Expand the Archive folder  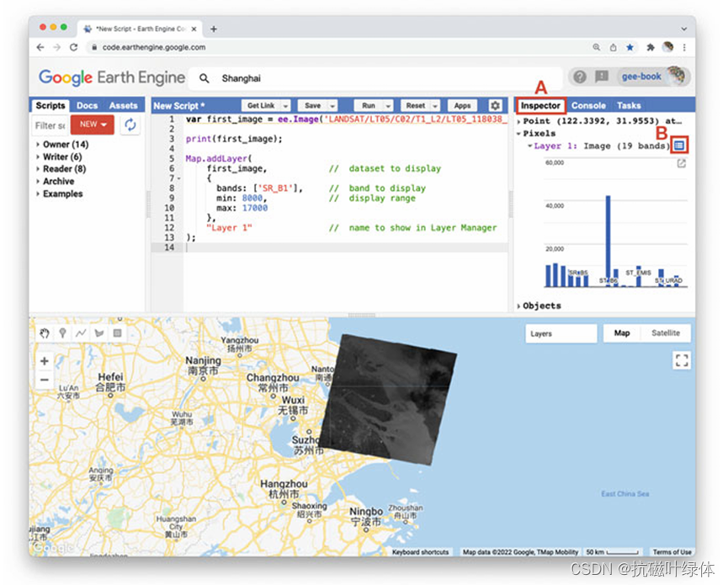[38, 182]
